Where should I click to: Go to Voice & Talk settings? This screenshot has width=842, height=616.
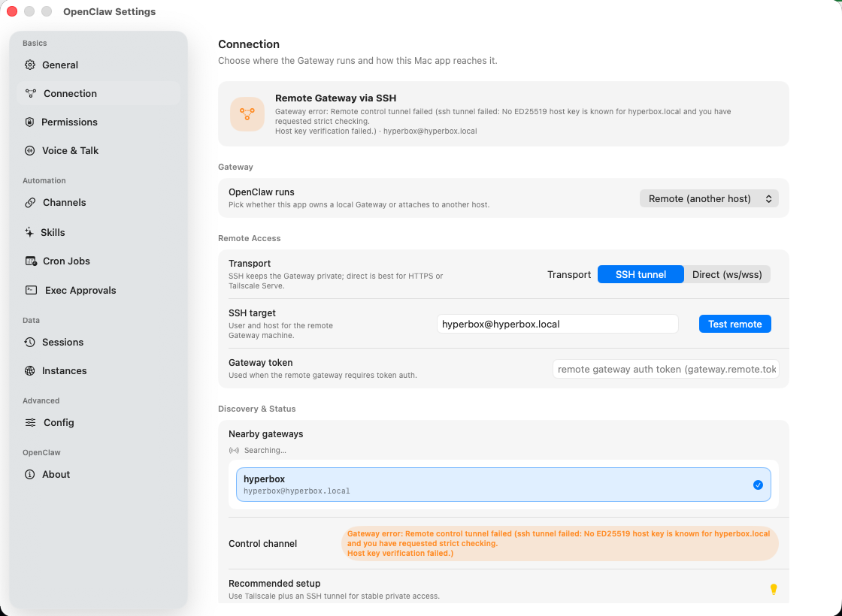pos(98,151)
